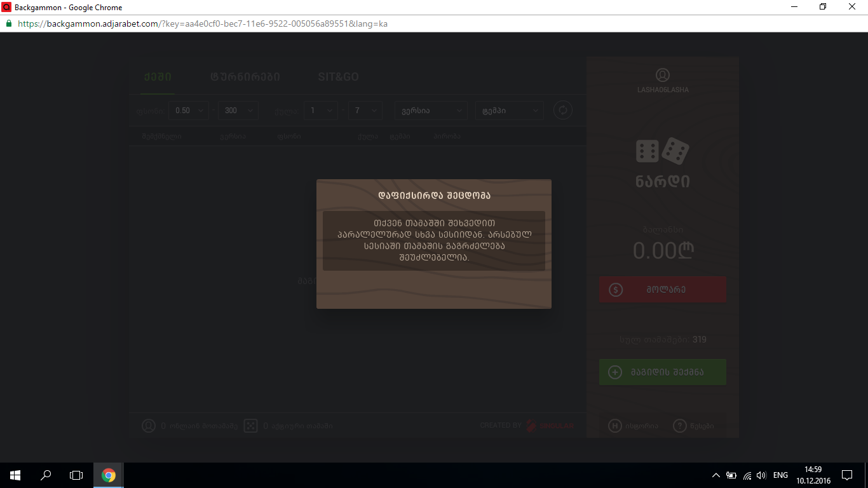Switch to the SIT&GO tab
The image size is (868, 488).
click(339, 77)
